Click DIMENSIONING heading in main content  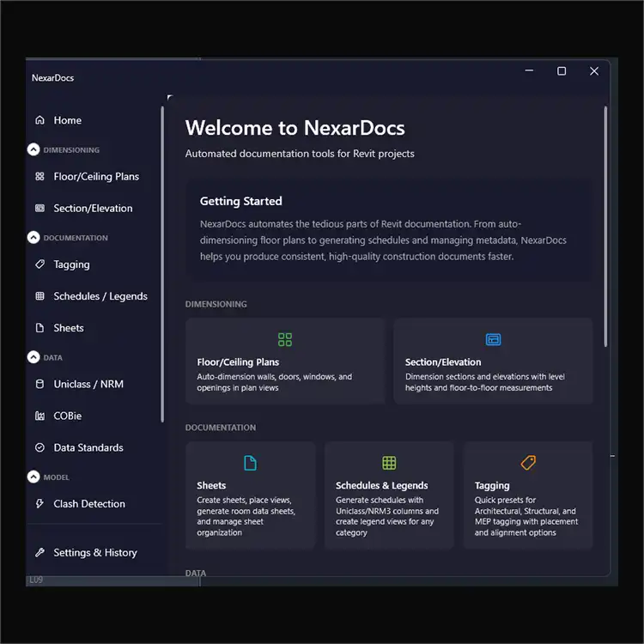tap(216, 304)
